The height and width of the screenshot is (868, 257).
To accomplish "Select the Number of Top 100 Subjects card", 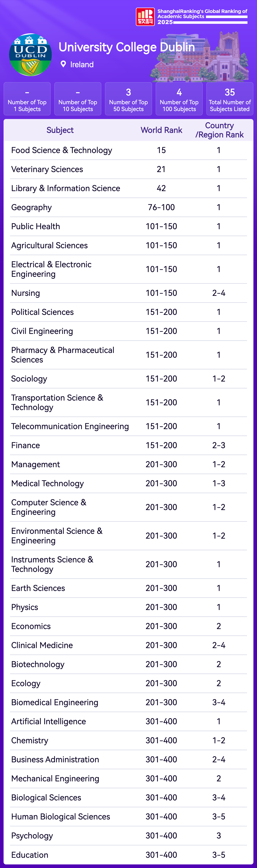I will click(179, 99).
